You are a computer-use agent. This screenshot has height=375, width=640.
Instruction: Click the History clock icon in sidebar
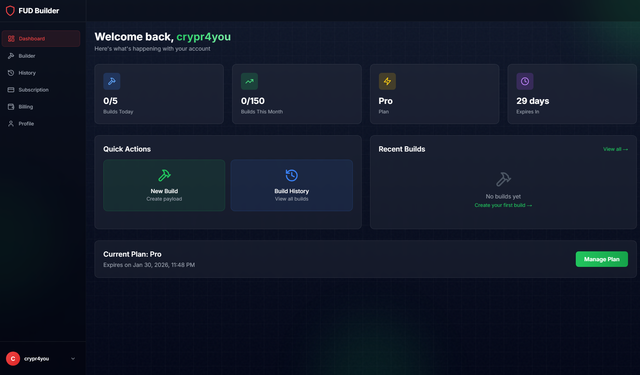(11, 73)
